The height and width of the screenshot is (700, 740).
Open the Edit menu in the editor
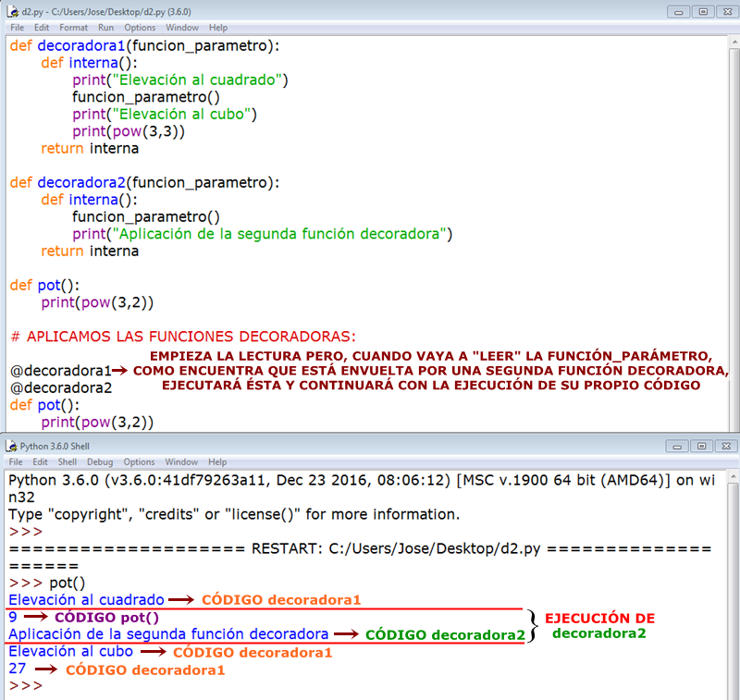[40, 27]
